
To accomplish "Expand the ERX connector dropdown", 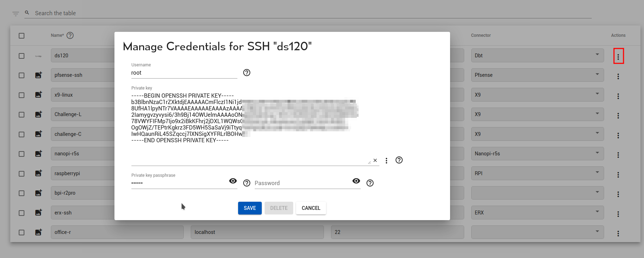I will click(597, 212).
